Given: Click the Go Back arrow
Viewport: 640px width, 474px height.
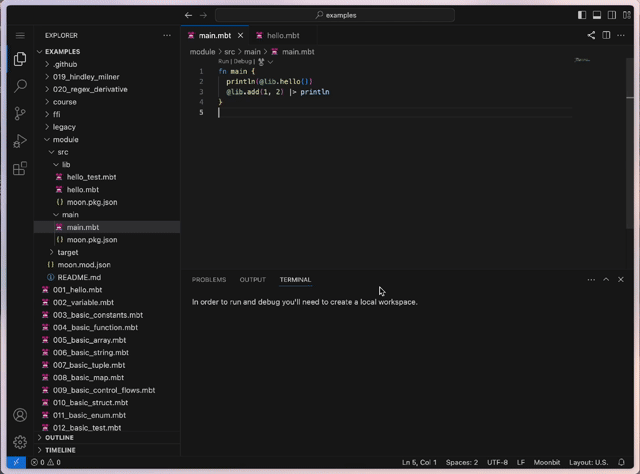Looking at the screenshot, I should point(188,15).
